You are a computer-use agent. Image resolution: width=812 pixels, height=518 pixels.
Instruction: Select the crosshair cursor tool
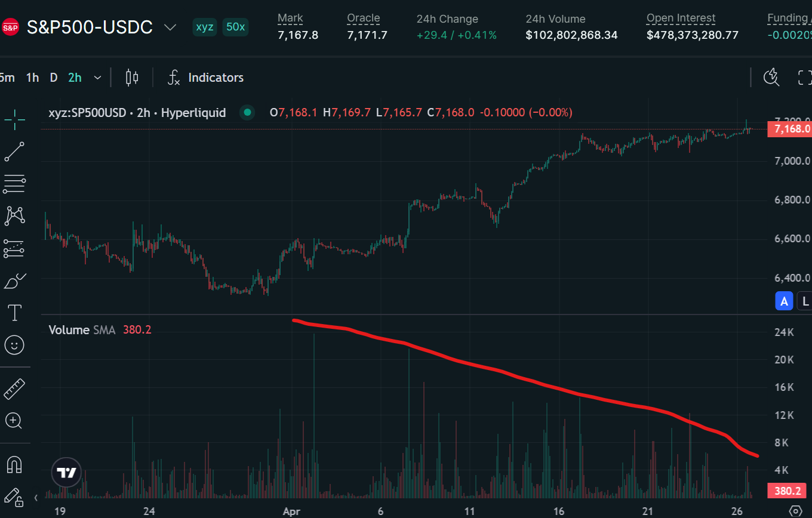14,119
